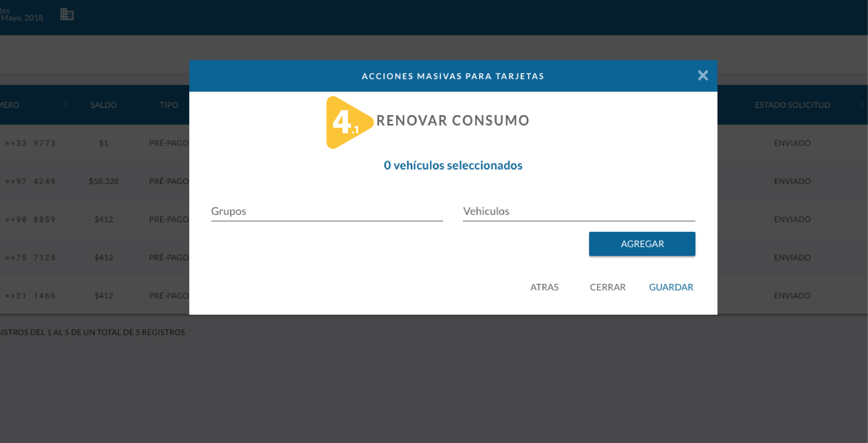The height and width of the screenshot is (443, 868).
Task: Select card number **75 7128
Action: pyautogui.click(x=30, y=257)
